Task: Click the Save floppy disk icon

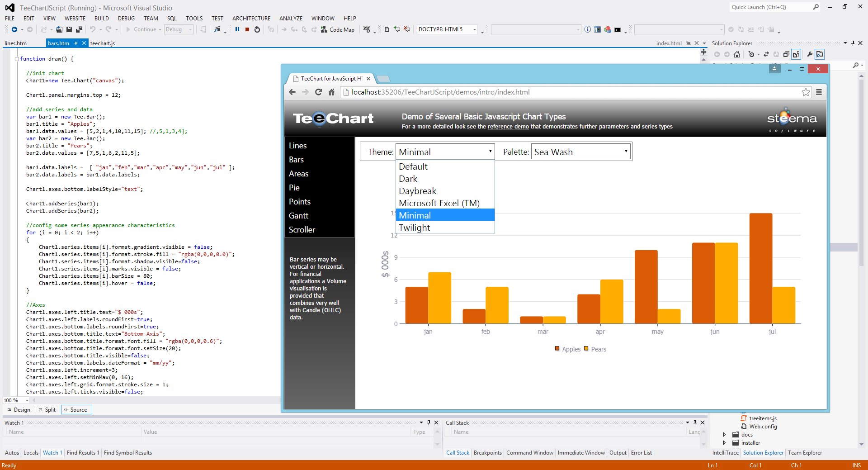Action: click(69, 29)
